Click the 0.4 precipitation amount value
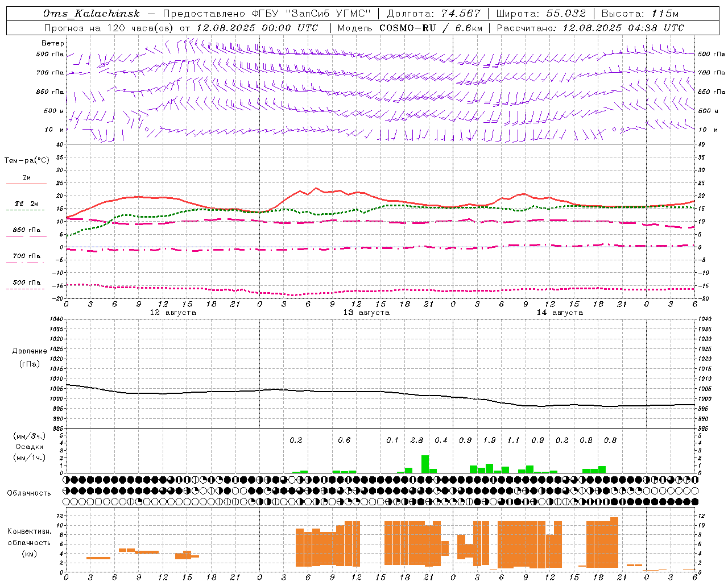 [441, 440]
